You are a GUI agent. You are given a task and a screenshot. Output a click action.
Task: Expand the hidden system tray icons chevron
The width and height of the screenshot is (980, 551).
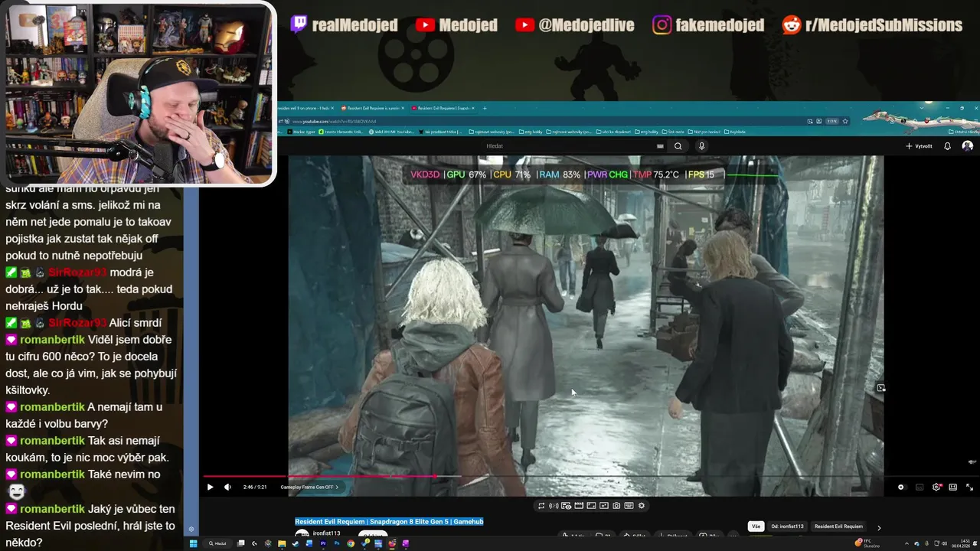[x=906, y=543]
